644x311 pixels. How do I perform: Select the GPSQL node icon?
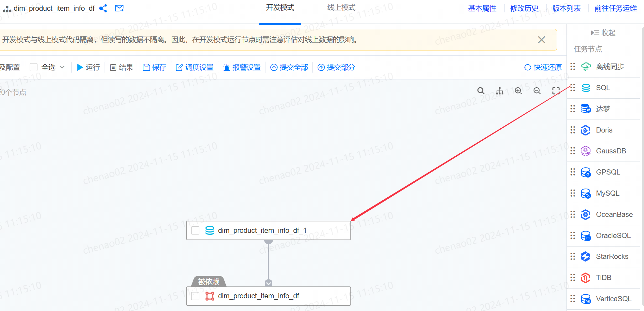click(x=586, y=172)
